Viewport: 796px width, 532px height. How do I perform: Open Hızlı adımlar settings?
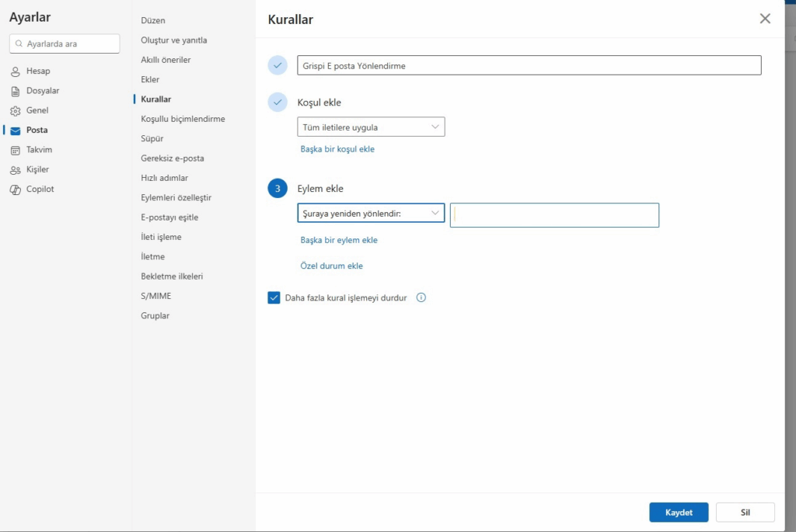[165, 178]
